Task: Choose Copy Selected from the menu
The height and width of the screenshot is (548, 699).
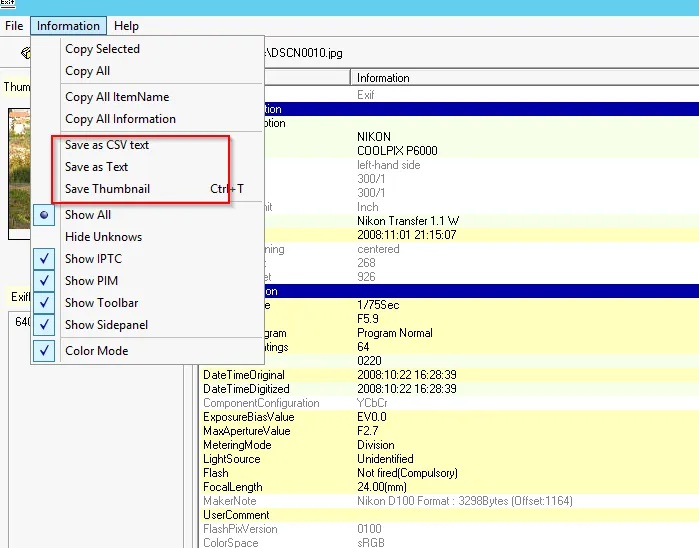Action: 102,49
